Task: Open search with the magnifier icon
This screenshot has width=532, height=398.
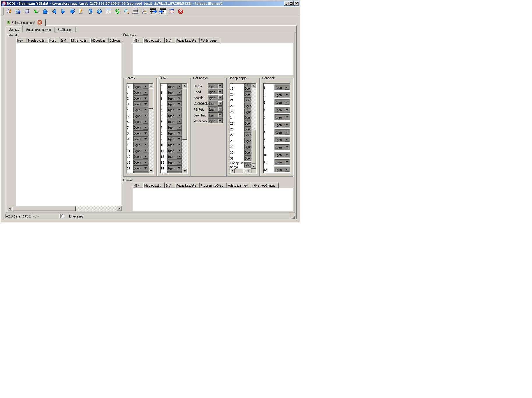Action: tap(126, 11)
